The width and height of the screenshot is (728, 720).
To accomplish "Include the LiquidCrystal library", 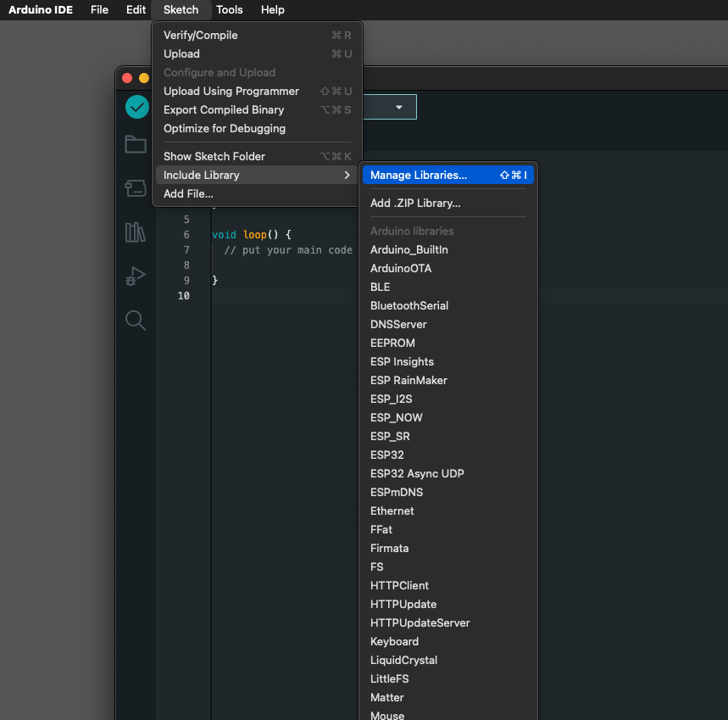I will (x=448, y=660).
